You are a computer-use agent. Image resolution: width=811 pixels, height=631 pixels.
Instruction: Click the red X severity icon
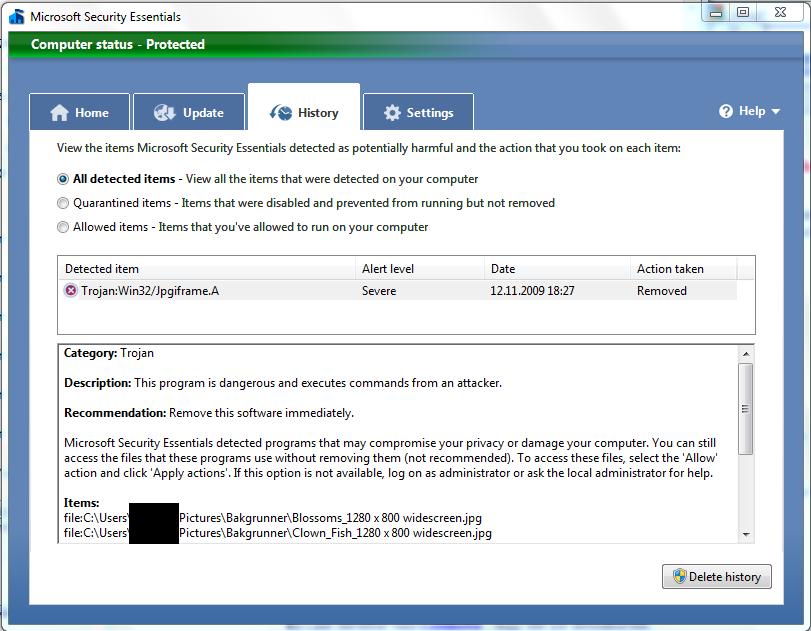70,291
